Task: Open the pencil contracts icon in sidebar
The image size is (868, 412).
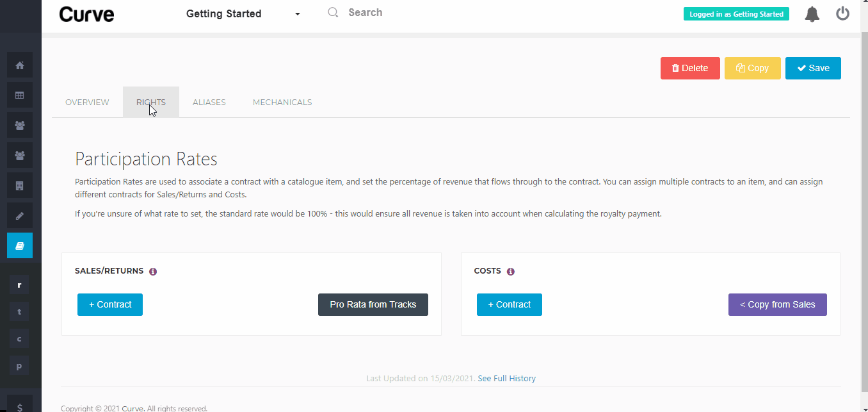Action: tap(19, 215)
